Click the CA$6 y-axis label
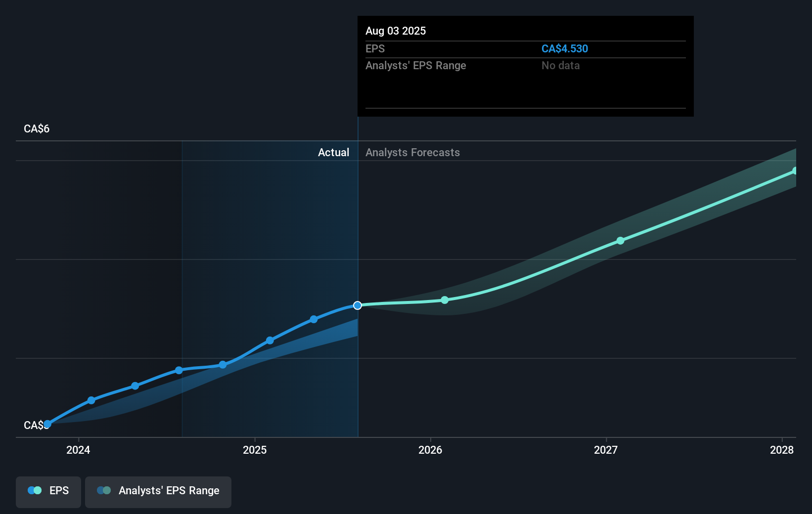Viewport: 812px width, 514px height. point(37,129)
